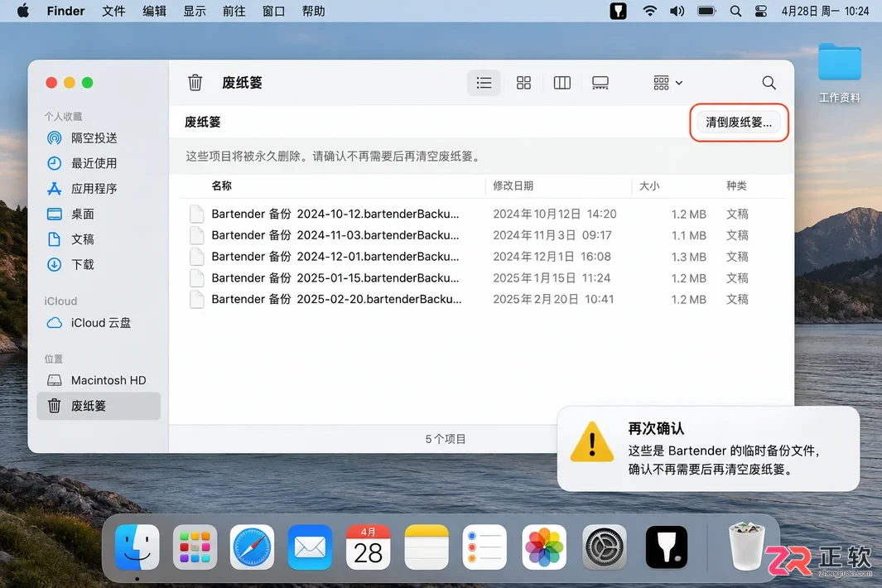Image resolution: width=882 pixels, height=588 pixels.
Task: Click the 1.3 MB size cell
Action: tap(688, 257)
